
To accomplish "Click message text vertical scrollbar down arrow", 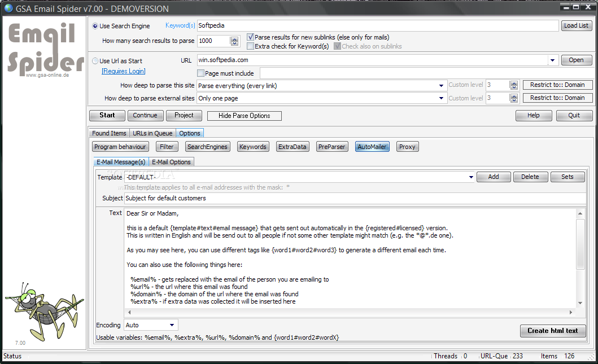I will point(580,304).
